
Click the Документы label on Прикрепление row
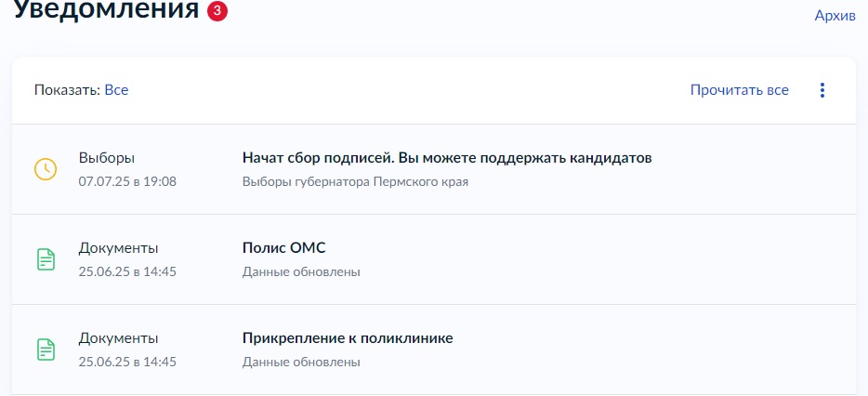[x=118, y=337]
